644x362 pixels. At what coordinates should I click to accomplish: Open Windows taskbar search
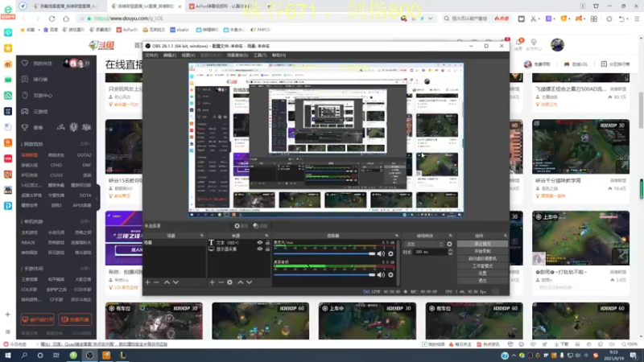point(24,356)
